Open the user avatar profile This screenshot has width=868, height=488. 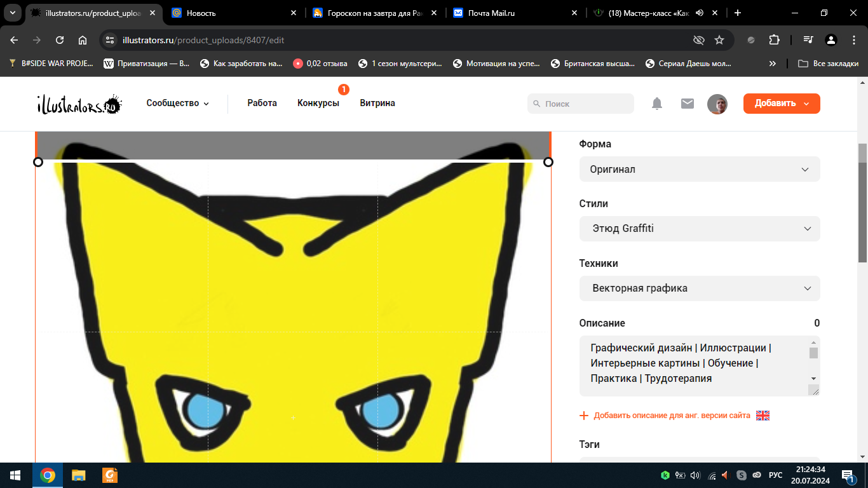pos(717,104)
